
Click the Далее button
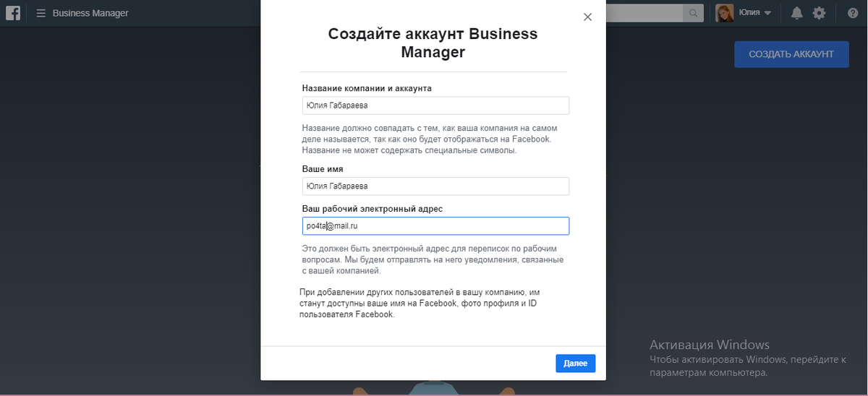(575, 363)
